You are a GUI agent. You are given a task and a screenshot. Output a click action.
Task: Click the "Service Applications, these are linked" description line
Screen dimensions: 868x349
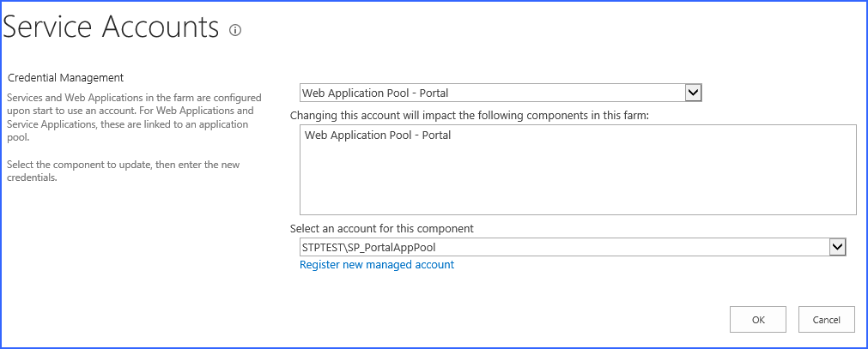pos(127,124)
